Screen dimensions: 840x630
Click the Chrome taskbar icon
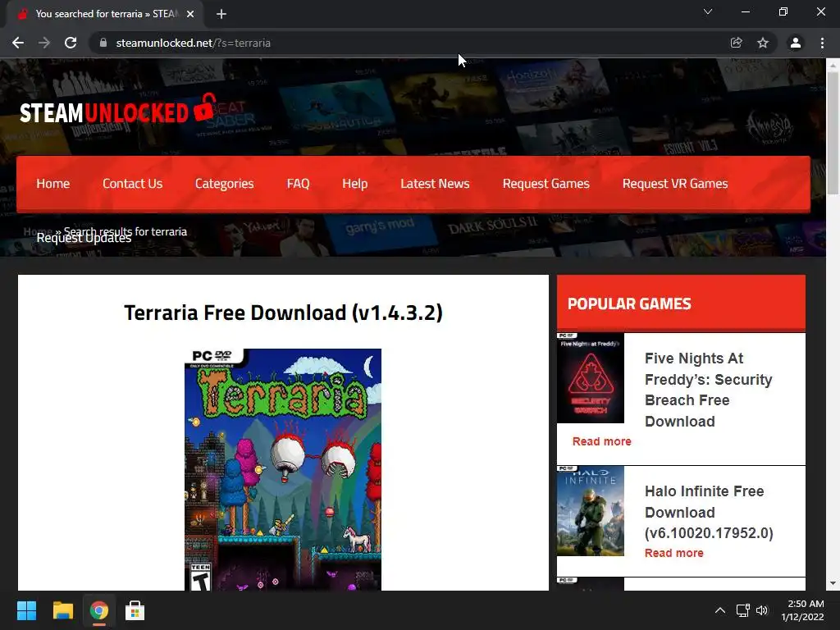pyautogui.click(x=98, y=610)
